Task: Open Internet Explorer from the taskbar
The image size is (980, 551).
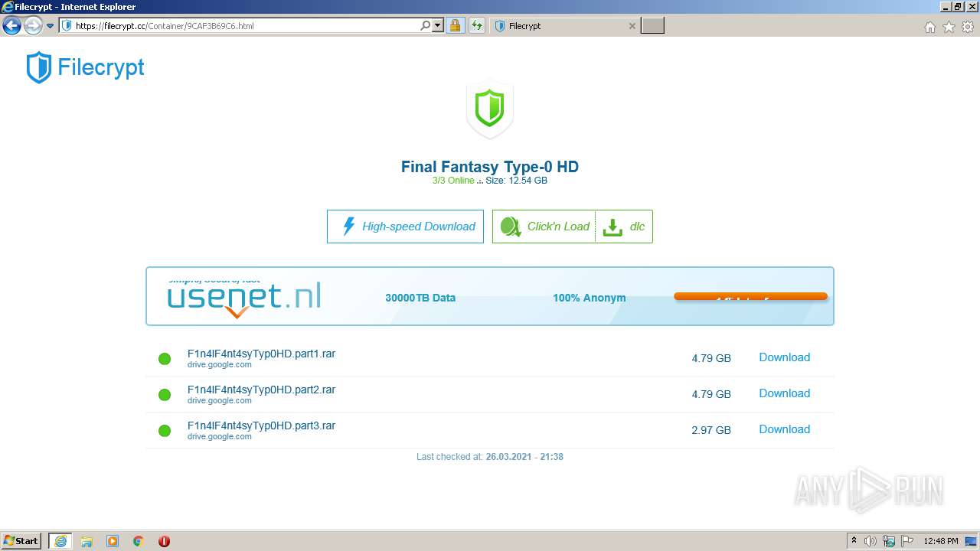Action: [60, 541]
